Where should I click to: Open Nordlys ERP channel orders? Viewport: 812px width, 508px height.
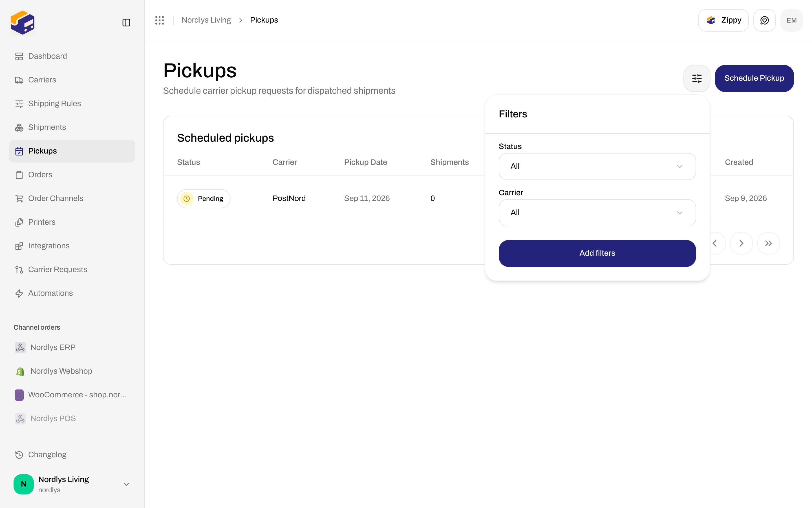pyautogui.click(x=72, y=347)
